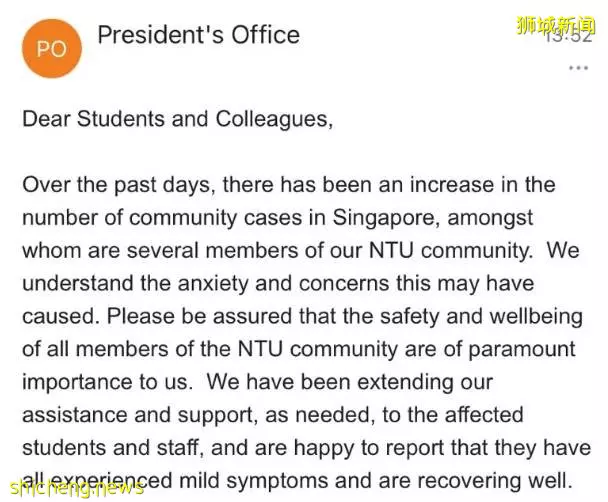The width and height of the screenshot is (608, 502).
Task: Click the phrase mild symptoms in the message
Action: point(254,482)
